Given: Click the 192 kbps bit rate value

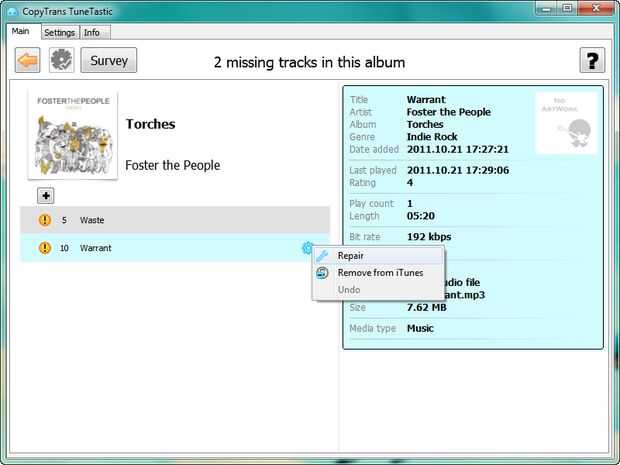Looking at the screenshot, I should (429, 237).
